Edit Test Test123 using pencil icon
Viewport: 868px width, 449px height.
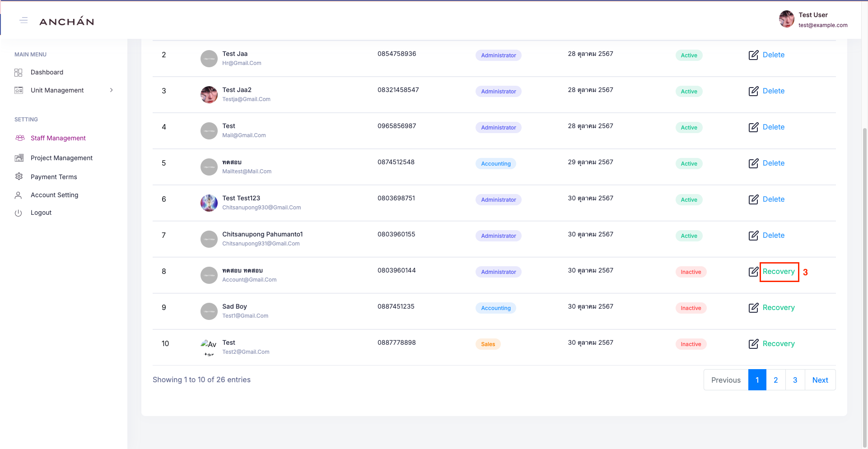pyautogui.click(x=753, y=199)
